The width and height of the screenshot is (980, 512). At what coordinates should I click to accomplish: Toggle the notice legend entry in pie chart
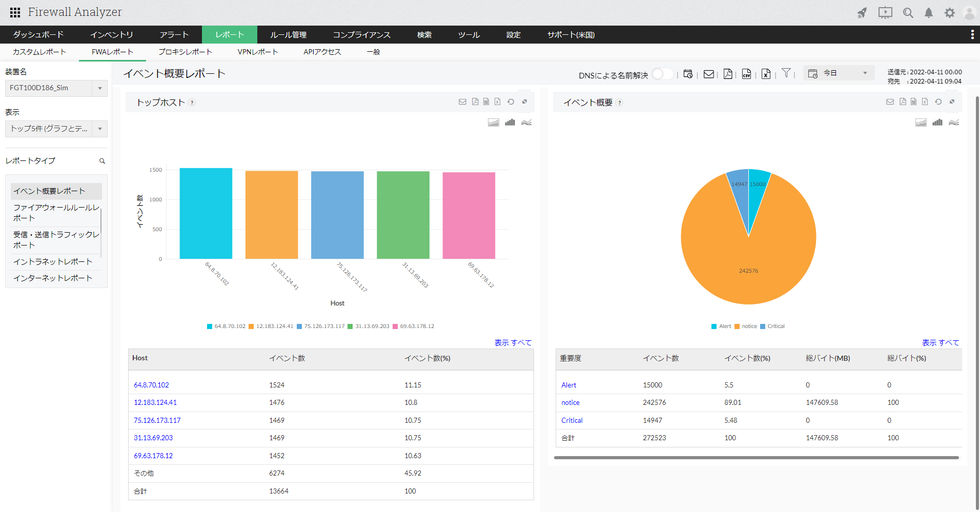[746, 326]
